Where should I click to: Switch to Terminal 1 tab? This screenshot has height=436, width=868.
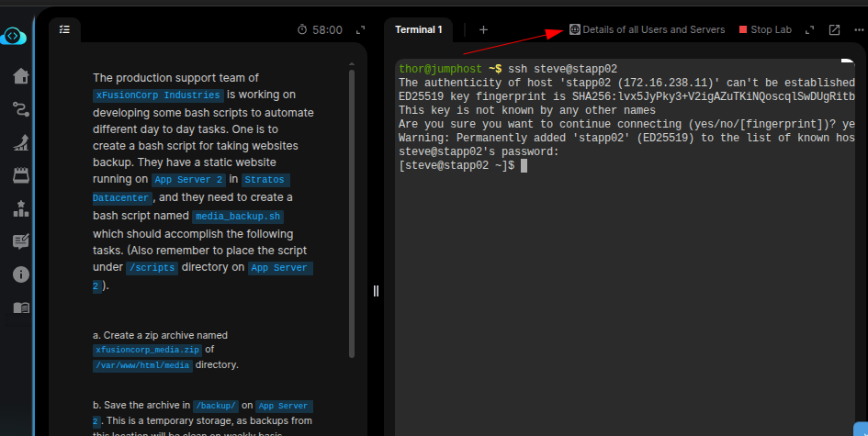(x=419, y=29)
